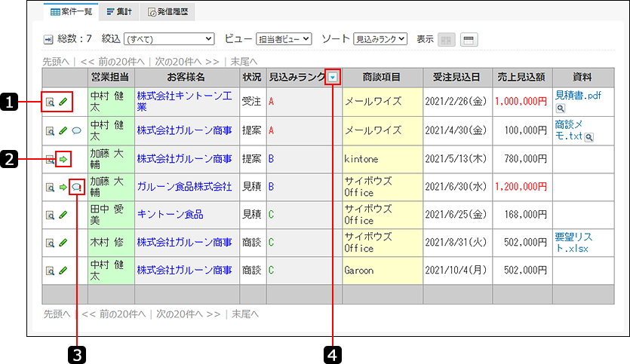Click 2021/10/4(月) date cell
630x364 pixels.
[x=457, y=271]
